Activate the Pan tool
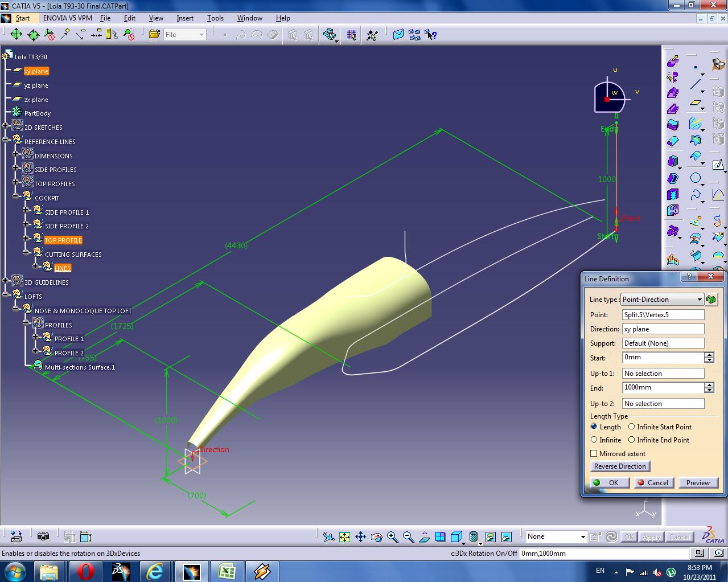This screenshot has width=728, height=582. click(x=360, y=536)
